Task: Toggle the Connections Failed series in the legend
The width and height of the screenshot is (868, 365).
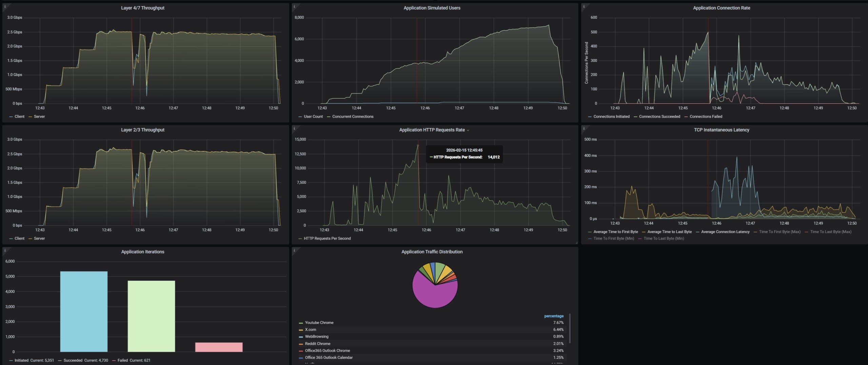Action: coord(706,117)
